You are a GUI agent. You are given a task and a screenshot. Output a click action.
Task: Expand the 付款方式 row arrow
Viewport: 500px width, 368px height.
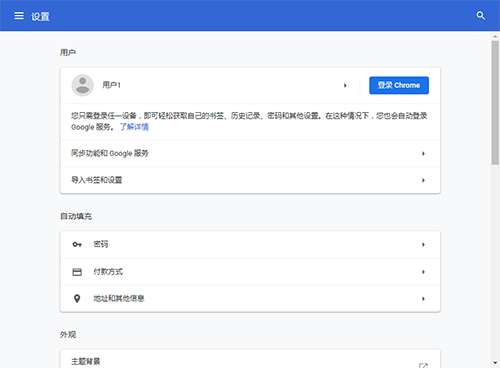click(x=423, y=272)
